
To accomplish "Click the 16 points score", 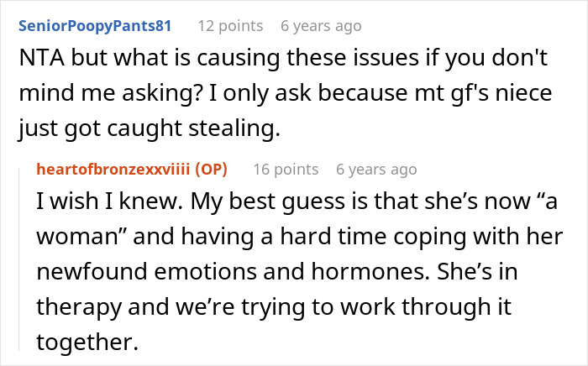I will pyautogui.click(x=285, y=169).
